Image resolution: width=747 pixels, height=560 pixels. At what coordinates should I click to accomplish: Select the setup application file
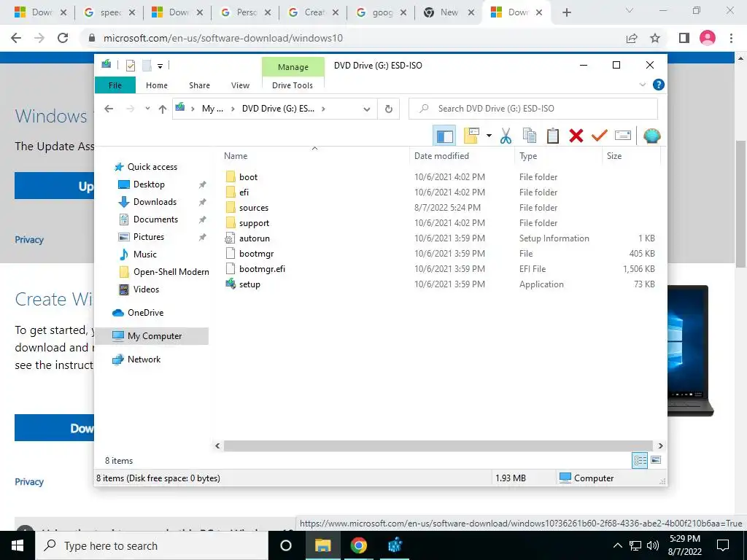click(x=249, y=284)
